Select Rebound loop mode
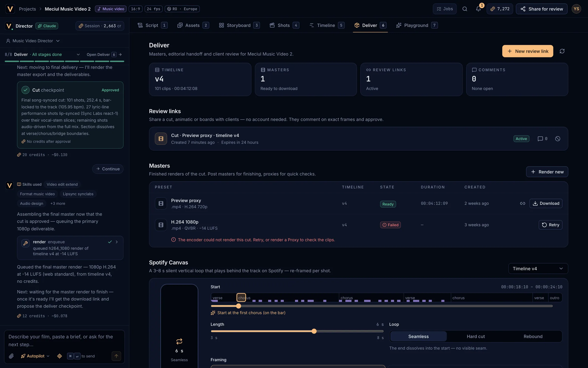Viewport: 588px width, 368px height. click(x=533, y=336)
